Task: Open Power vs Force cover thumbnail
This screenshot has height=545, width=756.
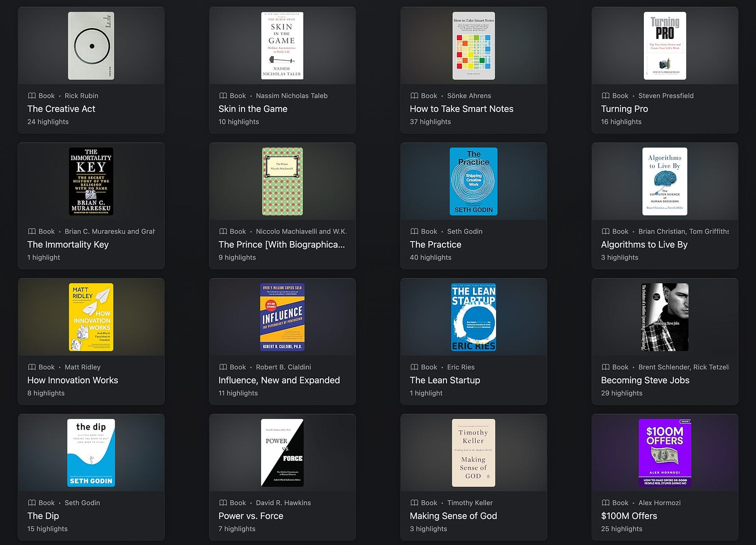Action: pos(282,453)
